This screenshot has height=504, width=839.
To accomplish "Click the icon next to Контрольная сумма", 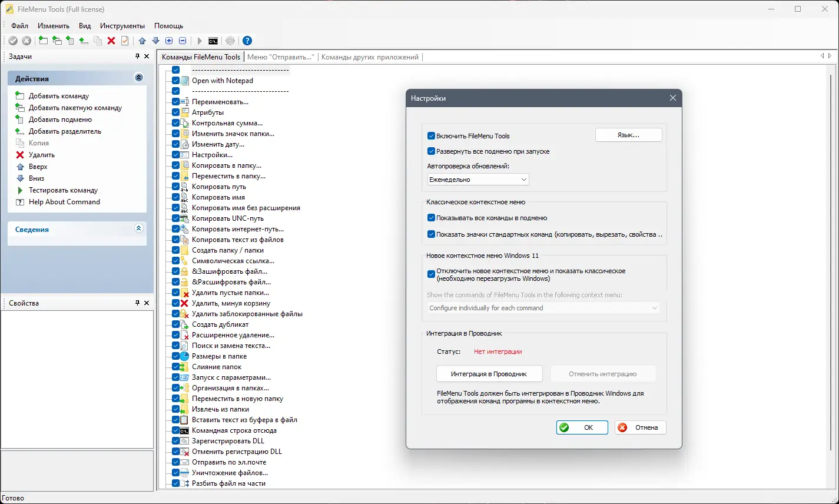I will 184,123.
